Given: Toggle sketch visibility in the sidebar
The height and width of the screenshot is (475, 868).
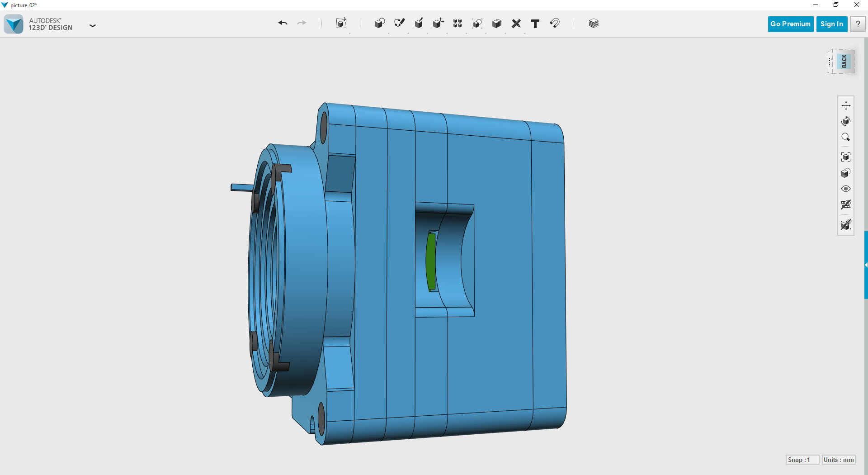Looking at the screenshot, I should 846,204.
